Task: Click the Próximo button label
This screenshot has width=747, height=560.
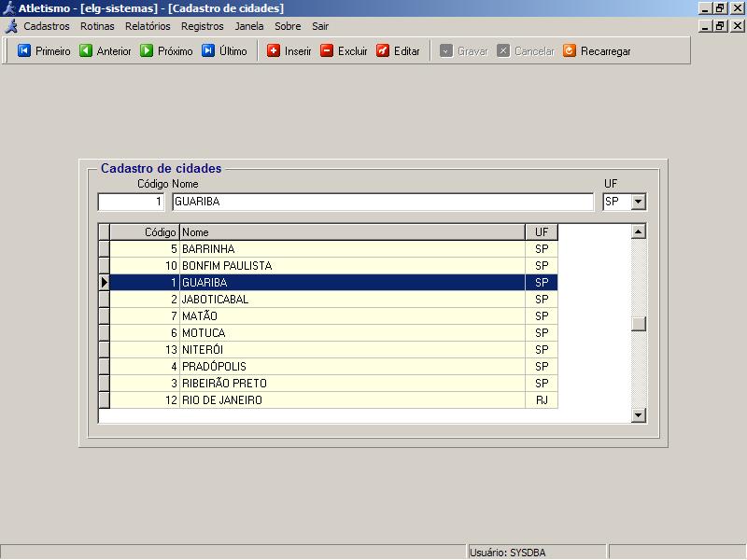Action: (176, 51)
